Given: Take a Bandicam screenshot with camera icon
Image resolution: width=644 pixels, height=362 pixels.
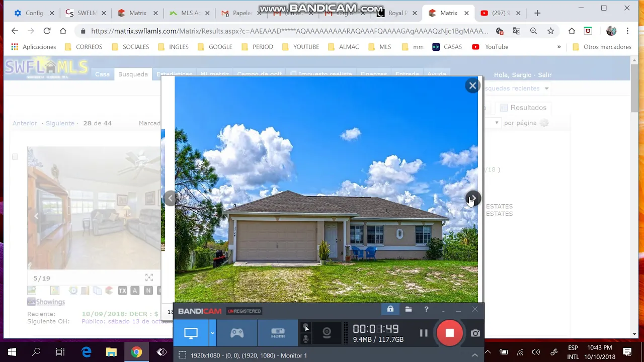Looking at the screenshot, I should 475,333.
